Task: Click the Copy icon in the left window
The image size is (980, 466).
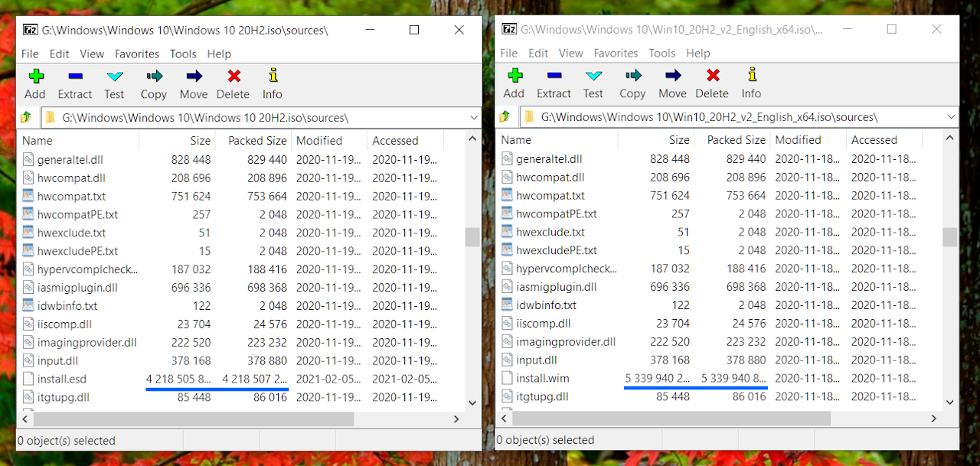Action: 154,76
